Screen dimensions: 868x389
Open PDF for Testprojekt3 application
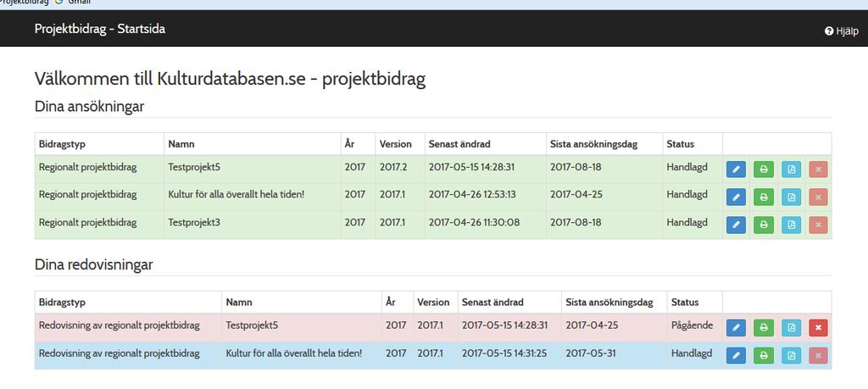click(x=791, y=225)
